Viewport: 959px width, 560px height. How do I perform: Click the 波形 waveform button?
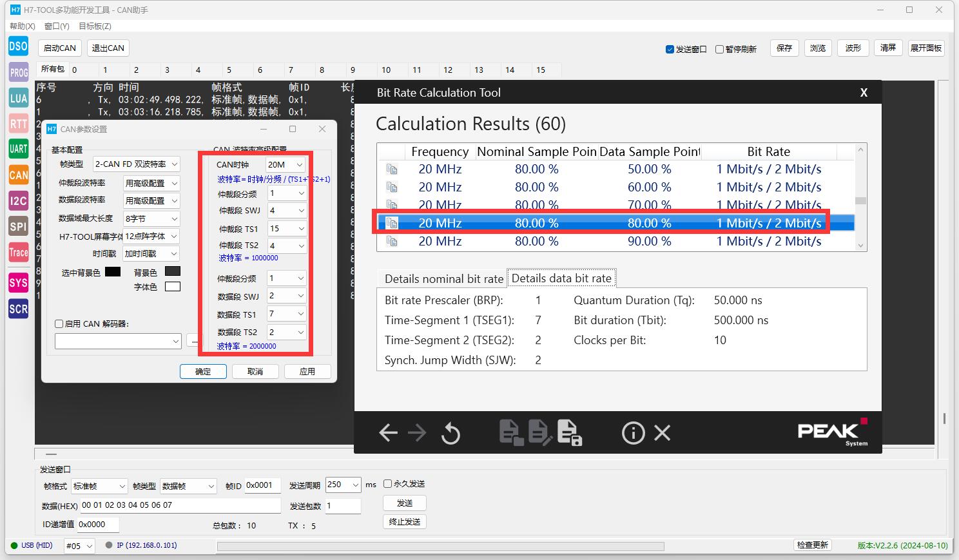tap(853, 48)
